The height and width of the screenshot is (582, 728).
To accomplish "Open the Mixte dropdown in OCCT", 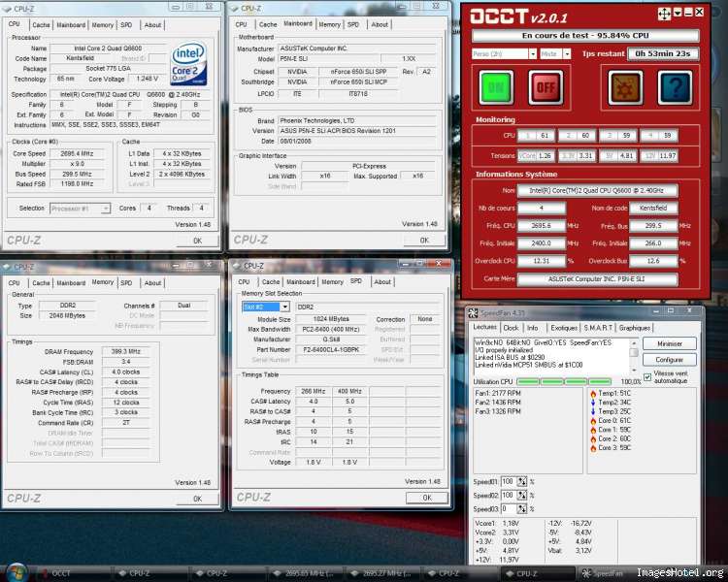I will pos(555,54).
